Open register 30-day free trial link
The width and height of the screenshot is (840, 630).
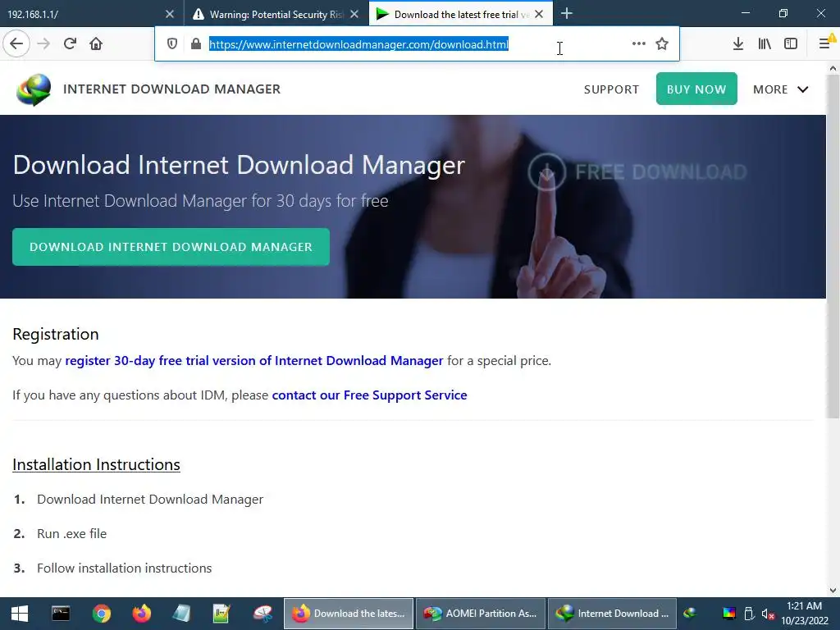(254, 361)
